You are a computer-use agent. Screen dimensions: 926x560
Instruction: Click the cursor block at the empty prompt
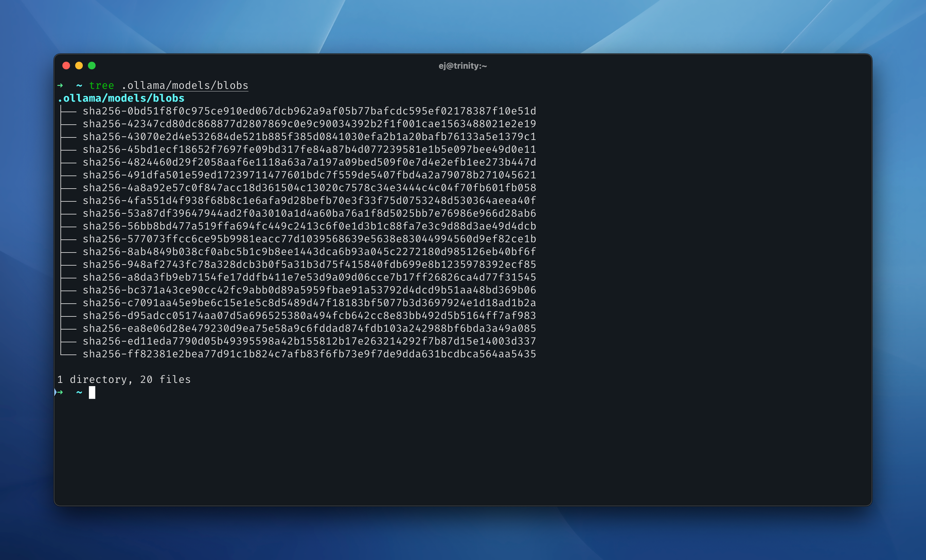[92, 392]
